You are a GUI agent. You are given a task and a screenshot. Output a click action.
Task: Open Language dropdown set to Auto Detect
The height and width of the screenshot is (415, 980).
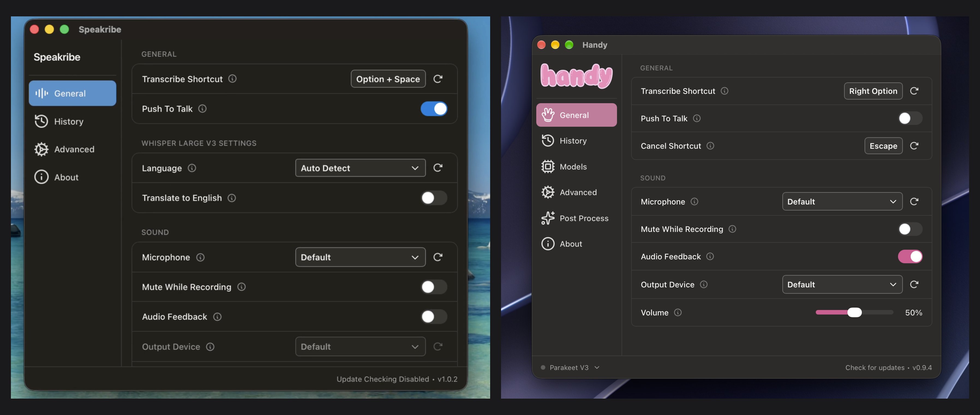pyautogui.click(x=360, y=168)
